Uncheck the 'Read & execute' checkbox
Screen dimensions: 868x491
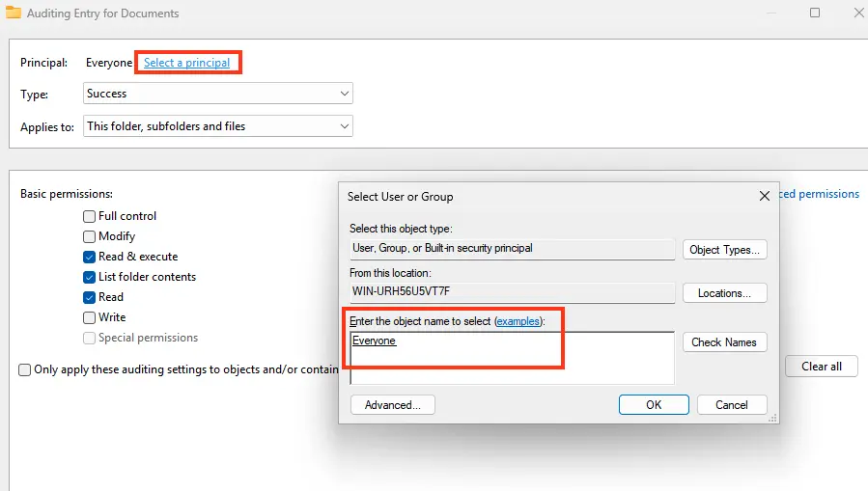click(x=90, y=258)
